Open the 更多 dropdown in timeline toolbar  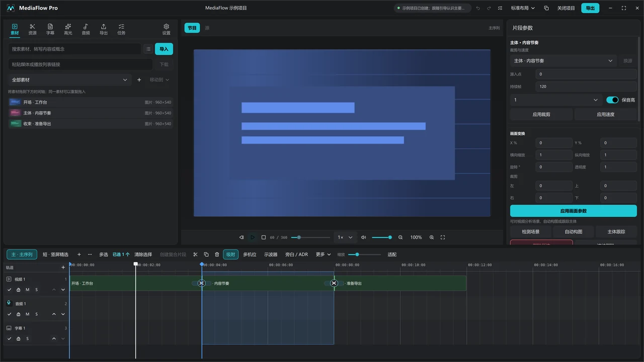coord(323,254)
